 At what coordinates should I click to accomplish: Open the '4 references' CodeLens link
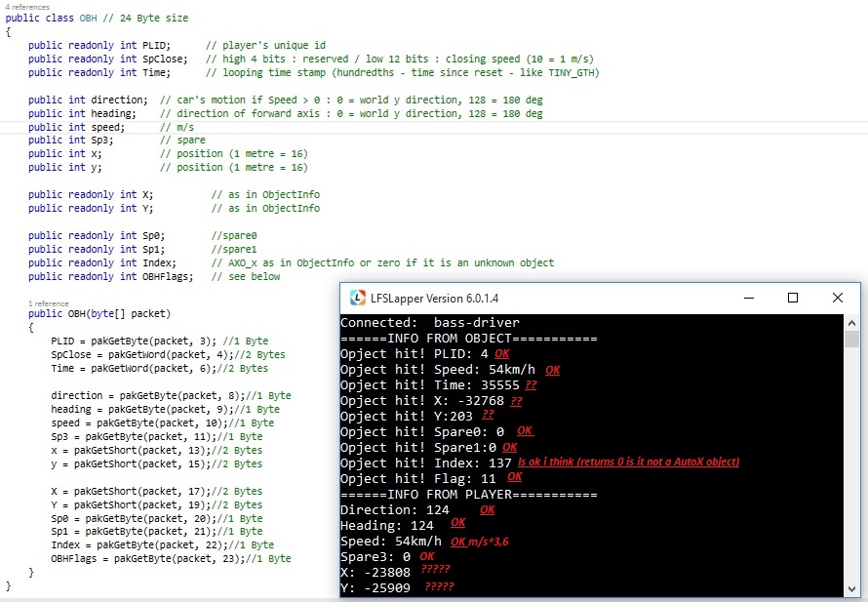pos(27,7)
